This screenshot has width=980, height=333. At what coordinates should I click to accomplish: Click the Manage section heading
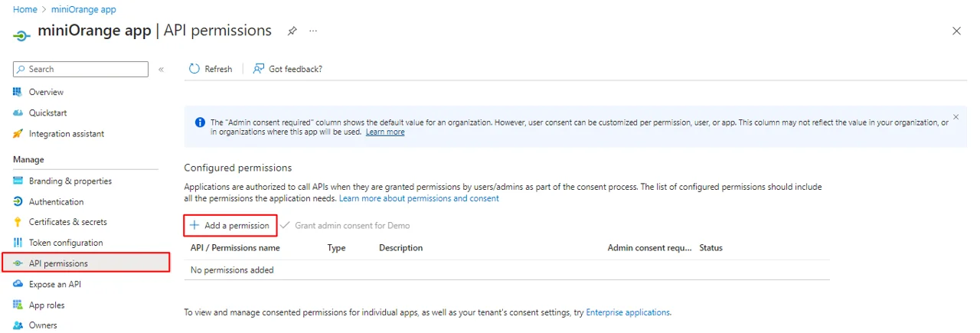(x=28, y=159)
